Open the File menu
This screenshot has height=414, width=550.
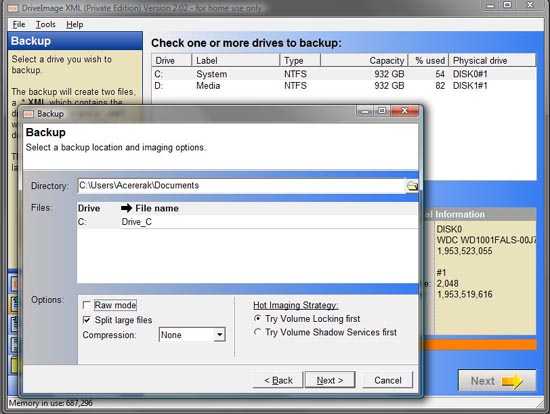(19, 25)
